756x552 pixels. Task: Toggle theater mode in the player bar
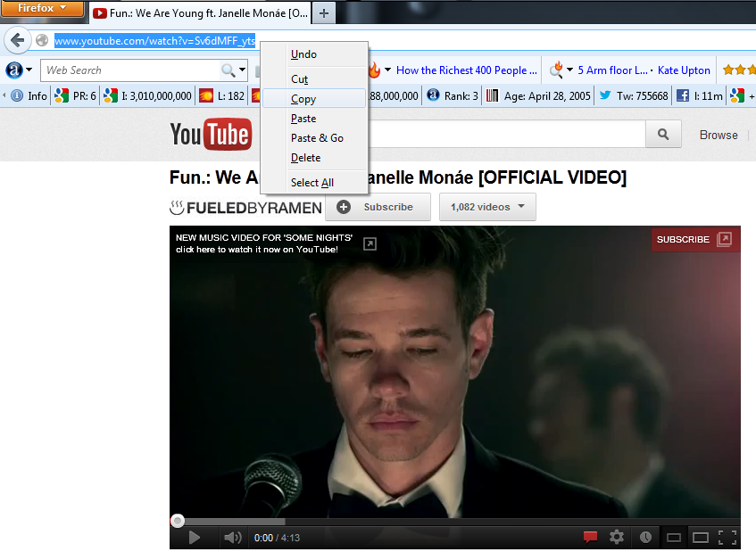(699, 537)
